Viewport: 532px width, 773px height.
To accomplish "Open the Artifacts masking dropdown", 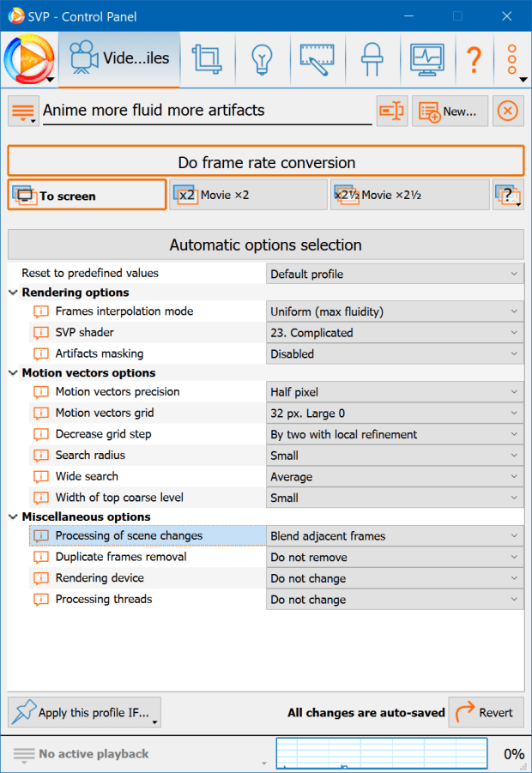I will (x=395, y=353).
